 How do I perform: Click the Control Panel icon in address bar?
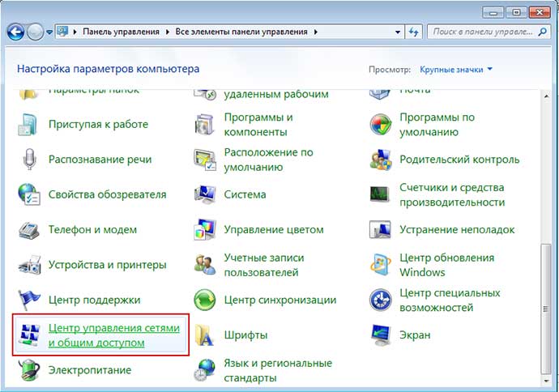pyautogui.click(x=62, y=32)
